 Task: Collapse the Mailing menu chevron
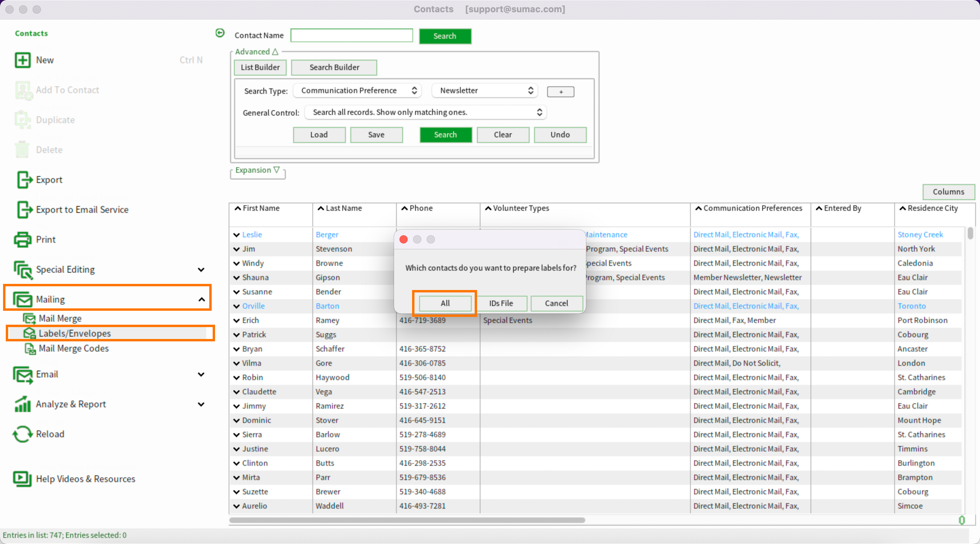201,300
